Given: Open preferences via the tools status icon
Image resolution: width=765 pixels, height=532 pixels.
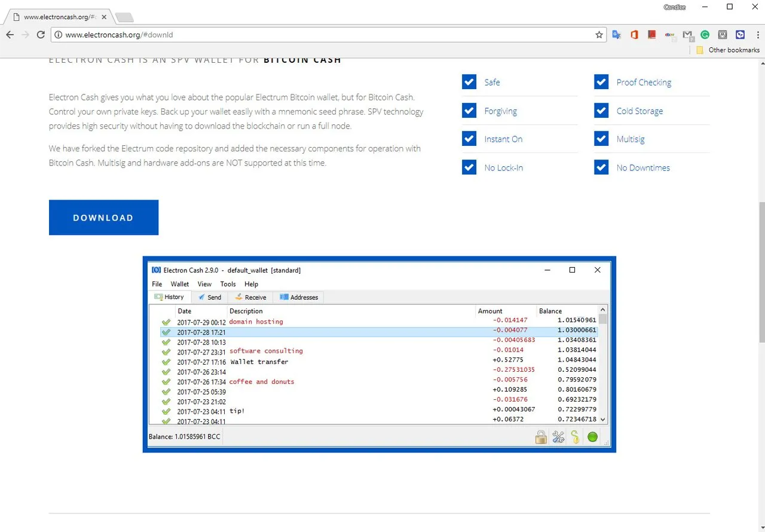Looking at the screenshot, I should [x=558, y=437].
